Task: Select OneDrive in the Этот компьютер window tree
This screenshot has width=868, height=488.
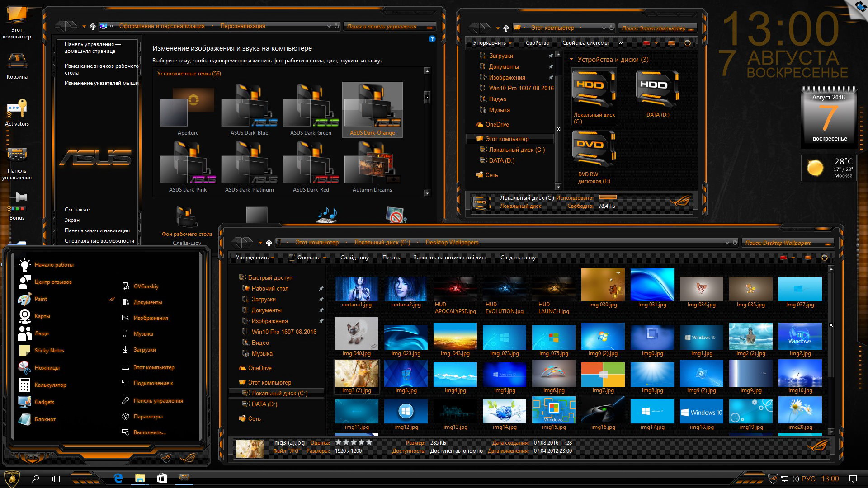Action: [x=497, y=125]
